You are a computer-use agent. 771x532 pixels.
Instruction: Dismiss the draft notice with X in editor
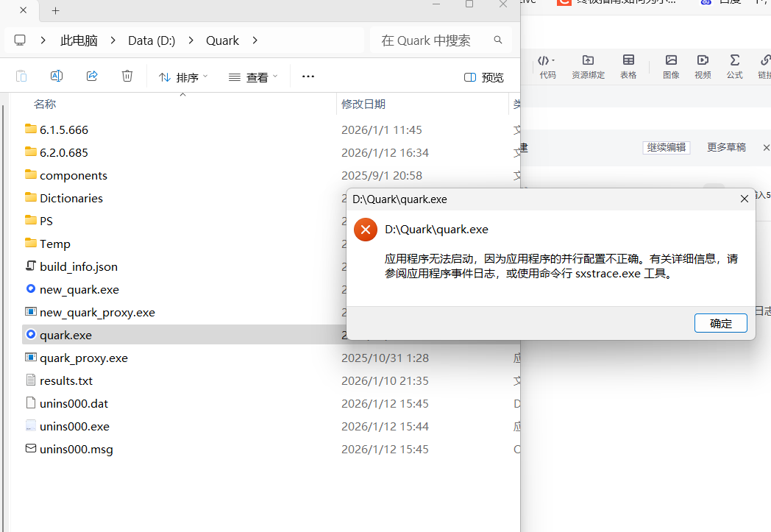766,147
